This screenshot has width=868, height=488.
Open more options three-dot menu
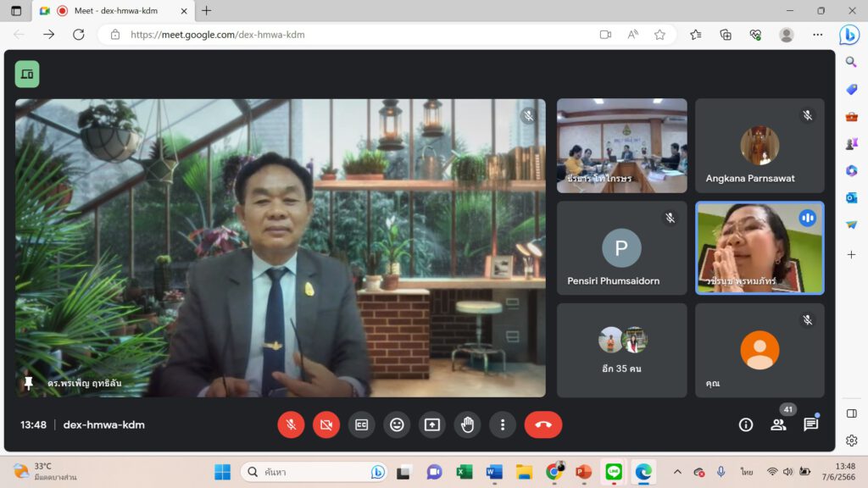[x=503, y=424]
